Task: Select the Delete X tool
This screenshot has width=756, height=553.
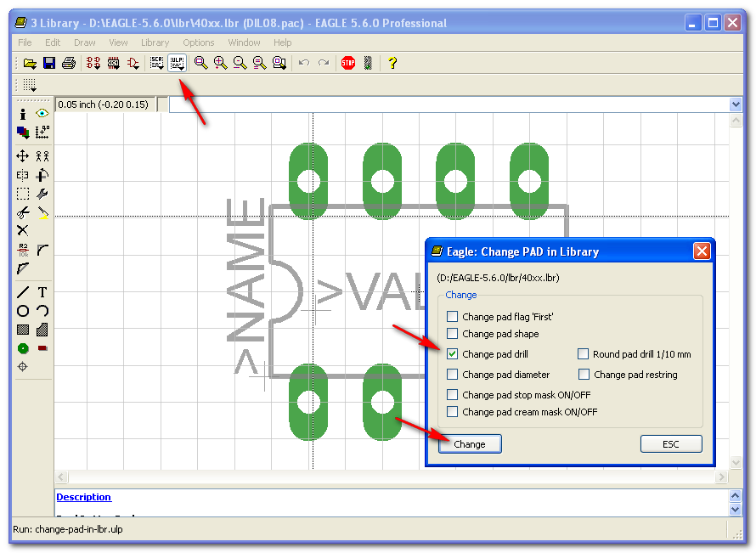Action: [23, 230]
